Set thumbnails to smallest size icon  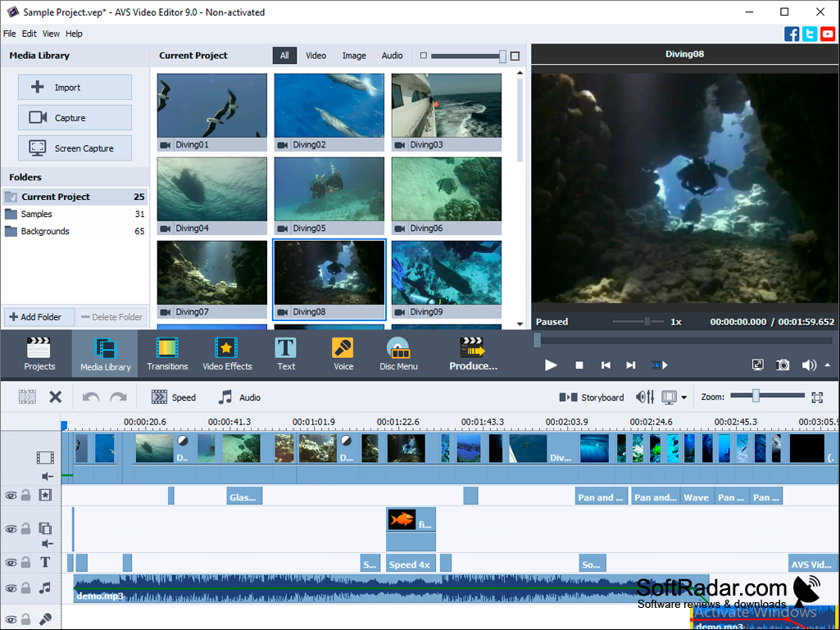pyautogui.click(x=423, y=56)
